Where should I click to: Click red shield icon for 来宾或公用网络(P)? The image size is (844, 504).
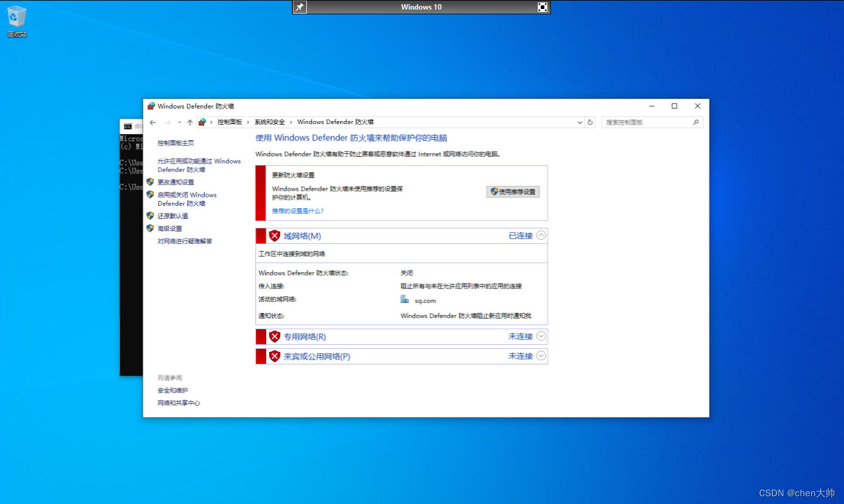(x=275, y=356)
